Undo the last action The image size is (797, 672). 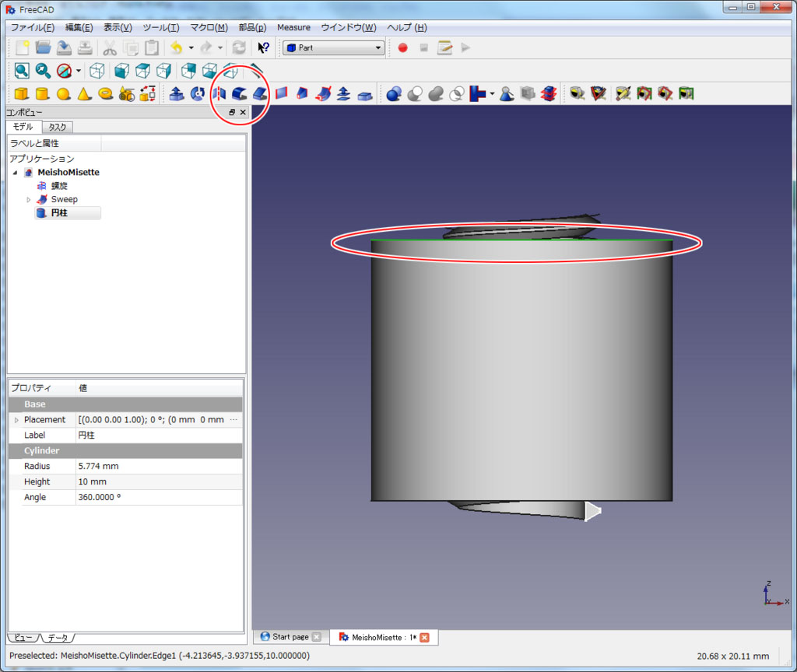coord(177,47)
